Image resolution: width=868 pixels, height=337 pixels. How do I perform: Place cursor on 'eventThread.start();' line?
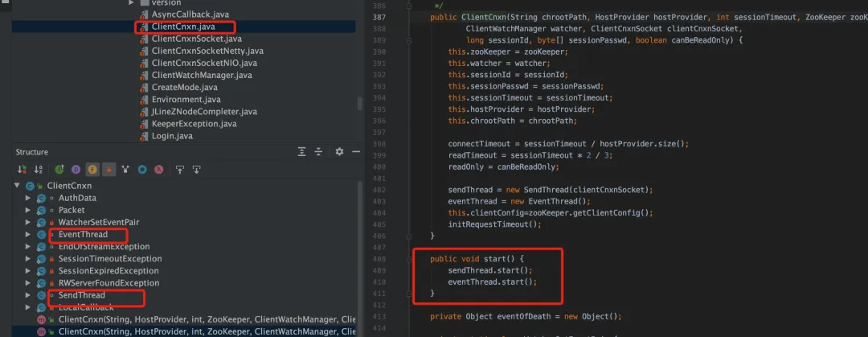[x=493, y=282]
